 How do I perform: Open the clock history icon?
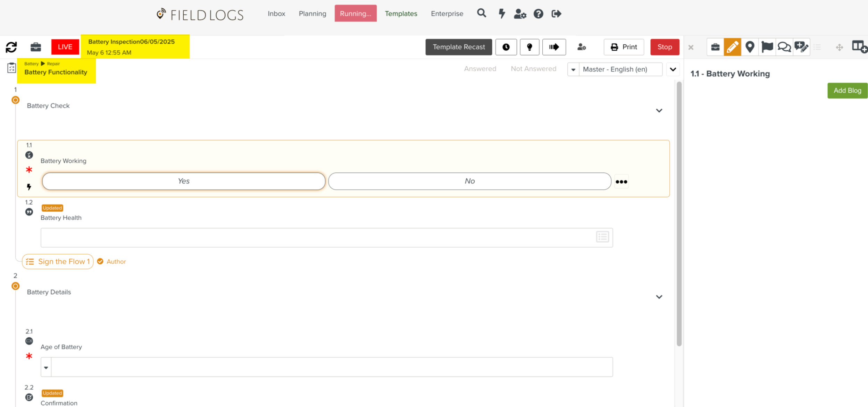click(x=506, y=47)
